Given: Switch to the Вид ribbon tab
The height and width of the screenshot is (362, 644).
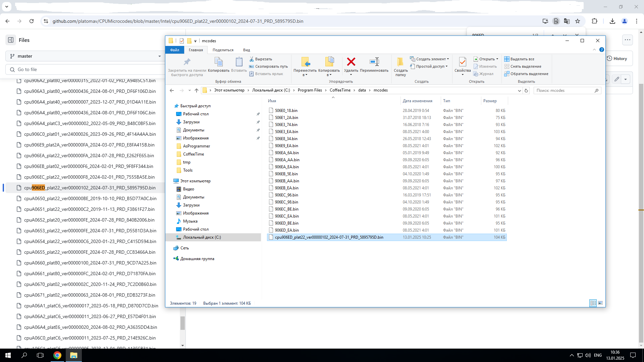Looking at the screenshot, I should pyautogui.click(x=247, y=50).
